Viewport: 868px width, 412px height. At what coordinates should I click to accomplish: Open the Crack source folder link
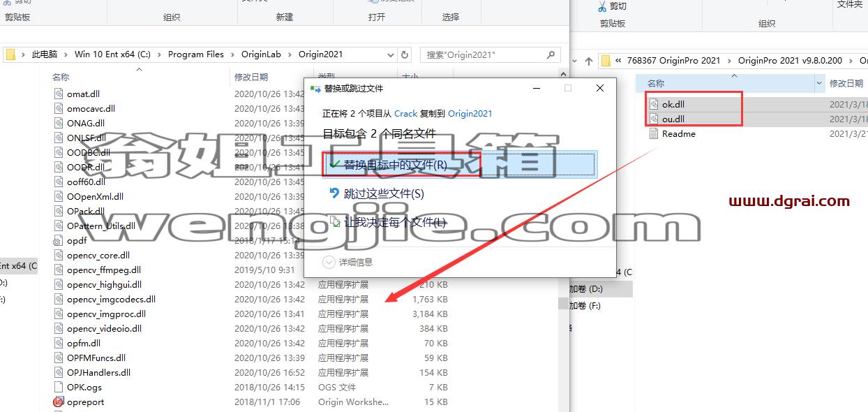405,113
